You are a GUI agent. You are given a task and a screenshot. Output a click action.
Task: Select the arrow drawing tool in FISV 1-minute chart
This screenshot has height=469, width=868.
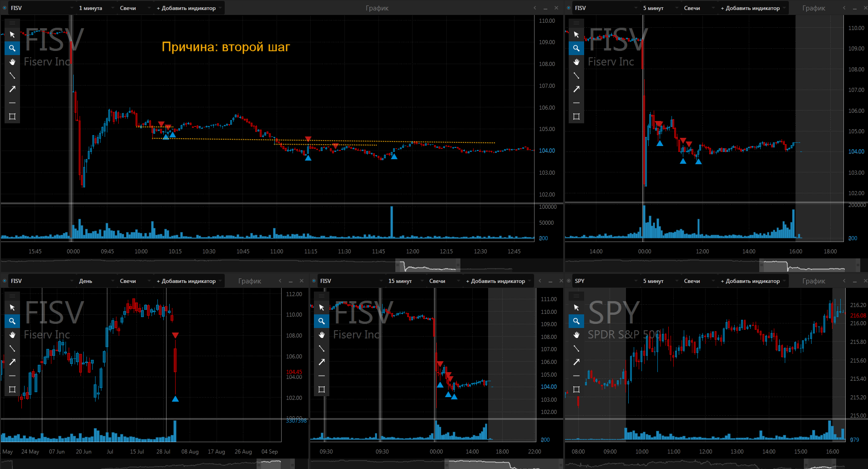click(12, 89)
